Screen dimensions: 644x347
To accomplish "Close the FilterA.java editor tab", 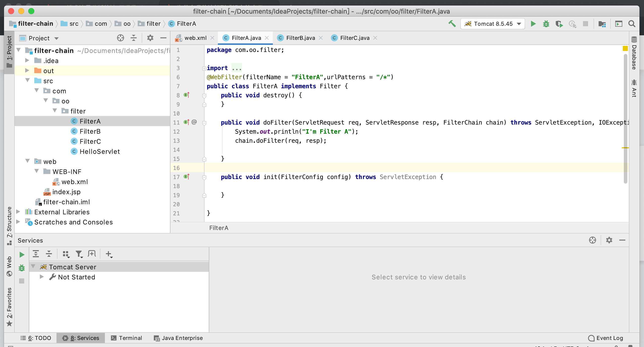I will click(267, 38).
